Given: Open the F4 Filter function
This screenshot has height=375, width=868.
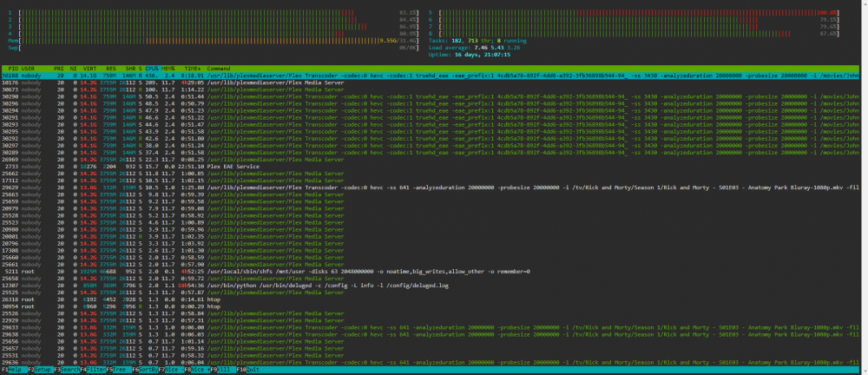Looking at the screenshot, I should pyautogui.click(x=93, y=370).
